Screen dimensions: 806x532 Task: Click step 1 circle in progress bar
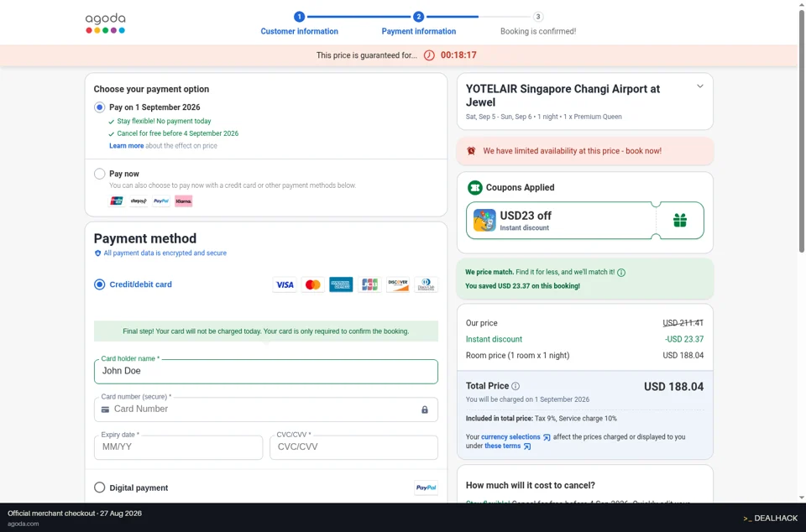(299, 17)
